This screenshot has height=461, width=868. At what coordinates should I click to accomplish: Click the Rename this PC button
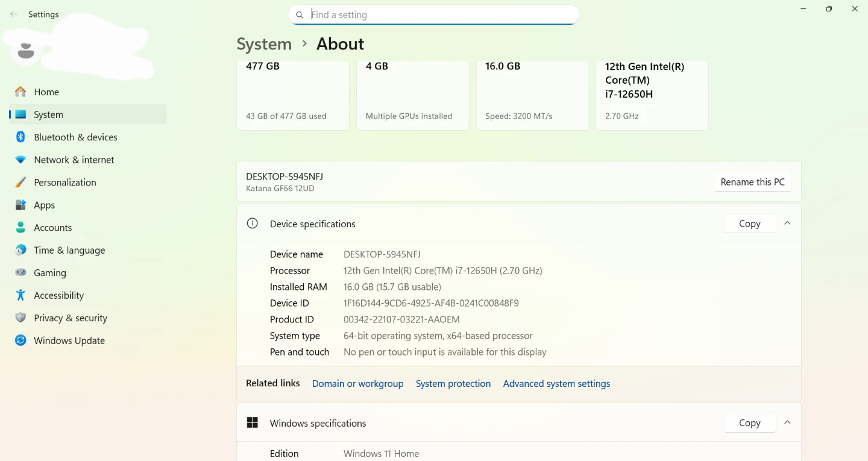[753, 182]
